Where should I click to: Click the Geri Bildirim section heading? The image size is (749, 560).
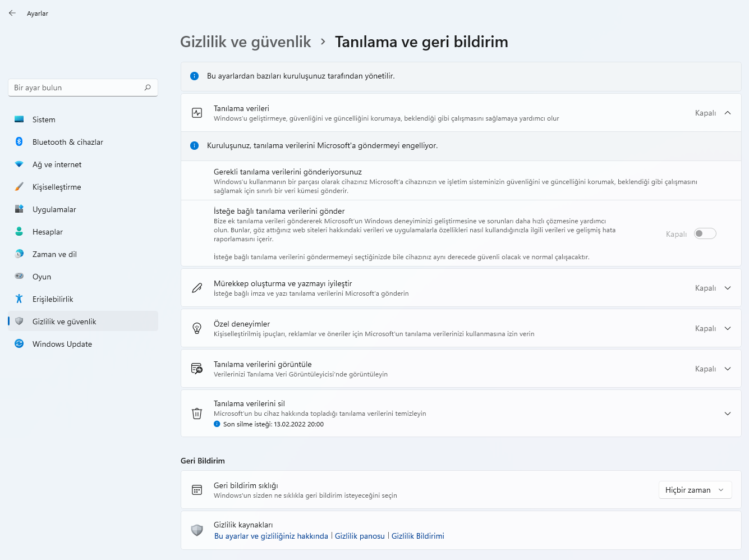coord(203,461)
